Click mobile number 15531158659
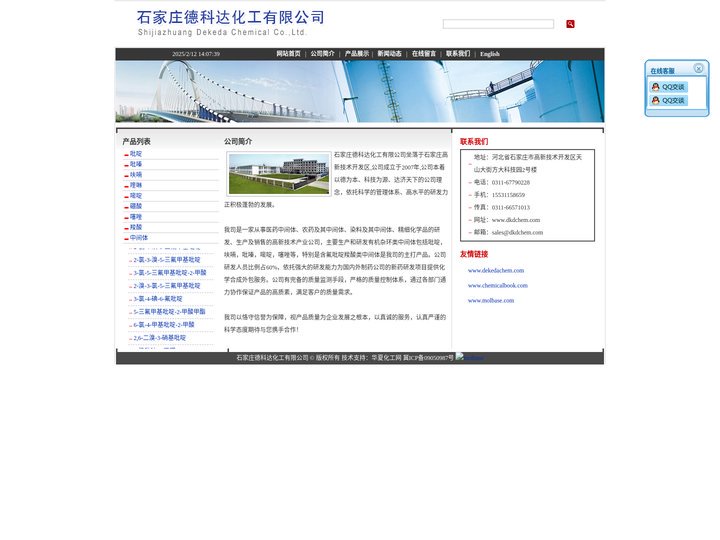The image size is (720, 540). (x=508, y=195)
